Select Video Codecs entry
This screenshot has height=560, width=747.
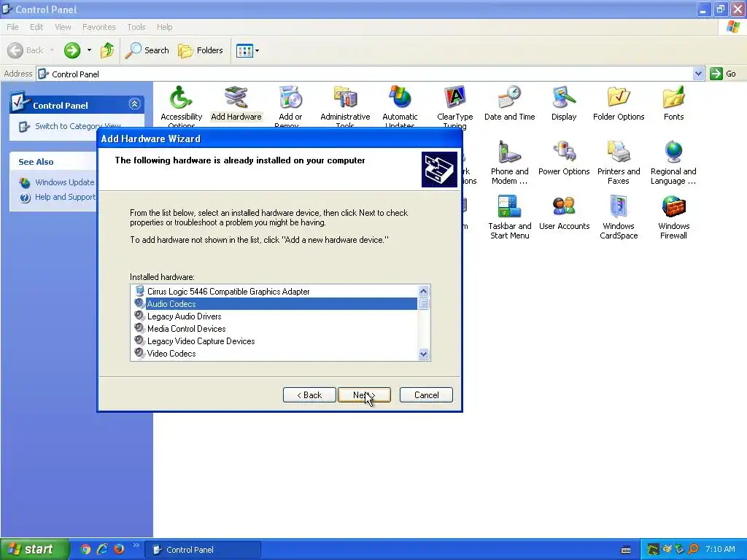coord(171,354)
